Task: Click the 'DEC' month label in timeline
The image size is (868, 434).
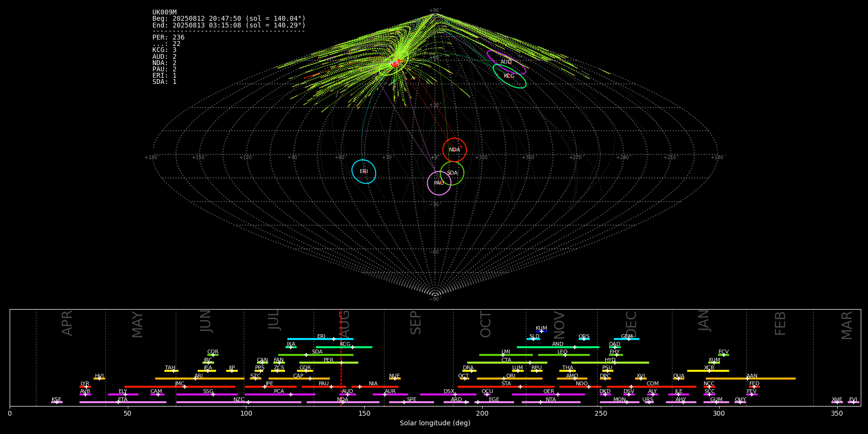Action: click(631, 324)
